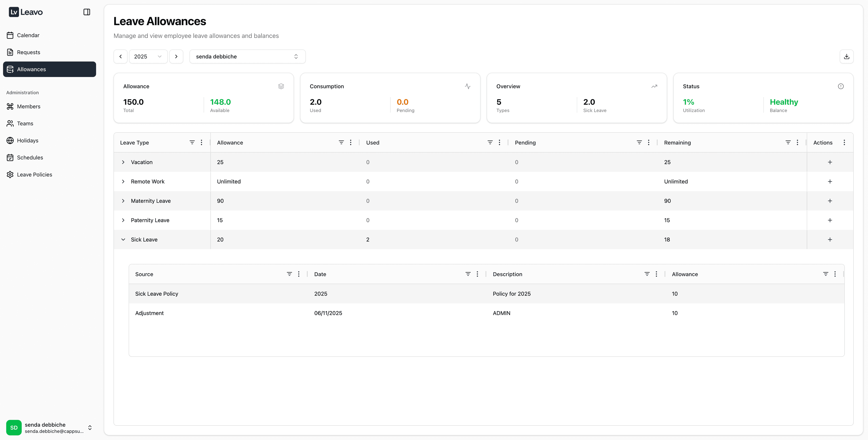Go to next year arrow
868x440 pixels.
pyautogui.click(x=176, y=57)
